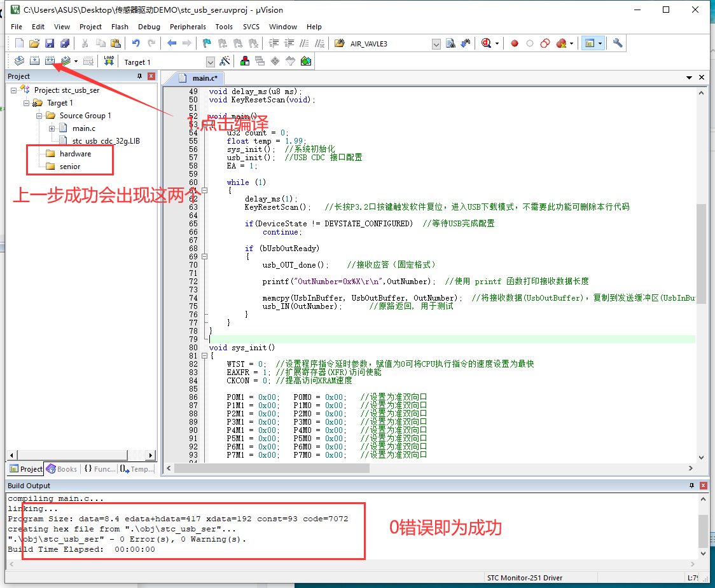Undo last edit
This screenshot has width=715, height=588.
[136, 43]
